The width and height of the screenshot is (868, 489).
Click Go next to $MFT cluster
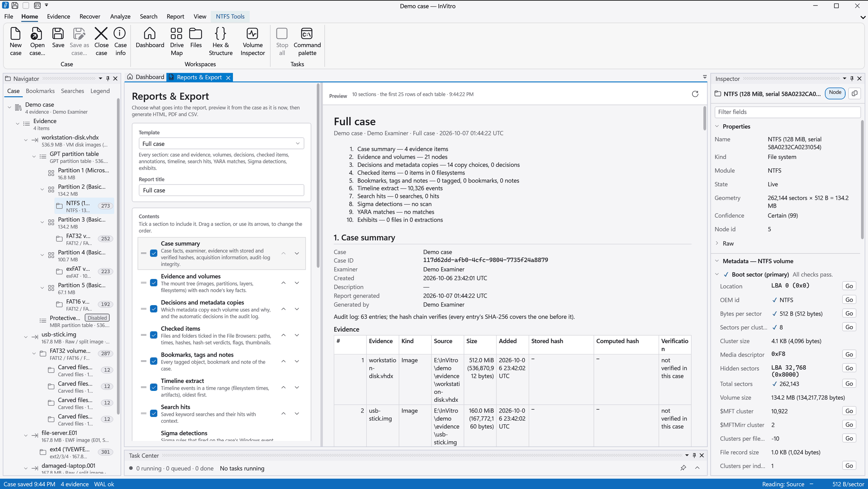pyautogui.click(x=849, y=411)
